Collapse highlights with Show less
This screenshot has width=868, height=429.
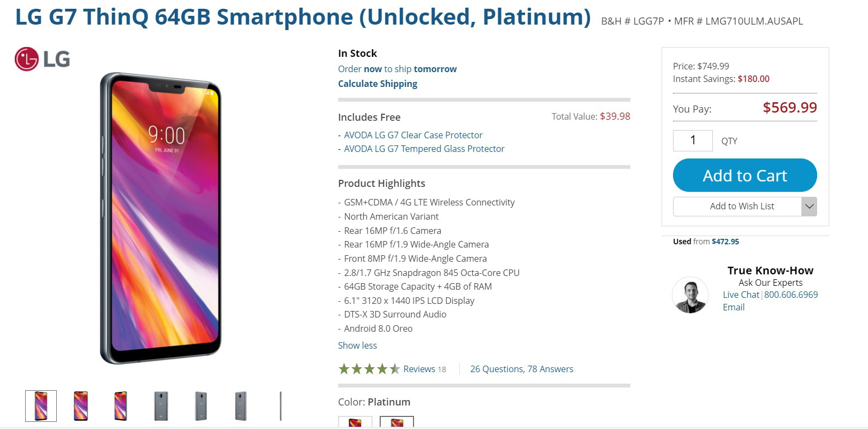(357, 345)
